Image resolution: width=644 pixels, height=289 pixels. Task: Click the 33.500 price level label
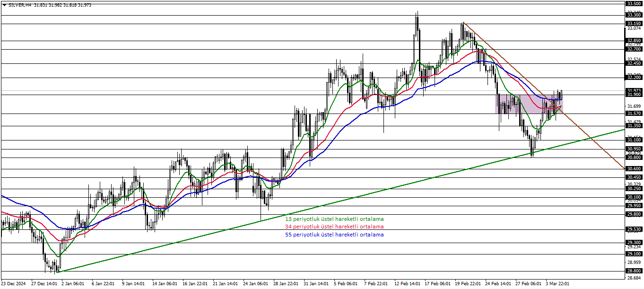click(634, 3)
